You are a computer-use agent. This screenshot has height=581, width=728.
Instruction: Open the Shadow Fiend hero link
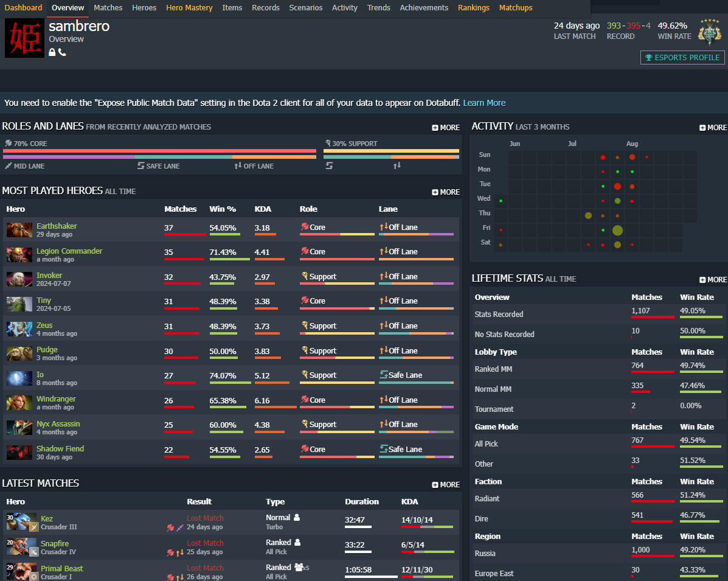(x=60, y=448)
